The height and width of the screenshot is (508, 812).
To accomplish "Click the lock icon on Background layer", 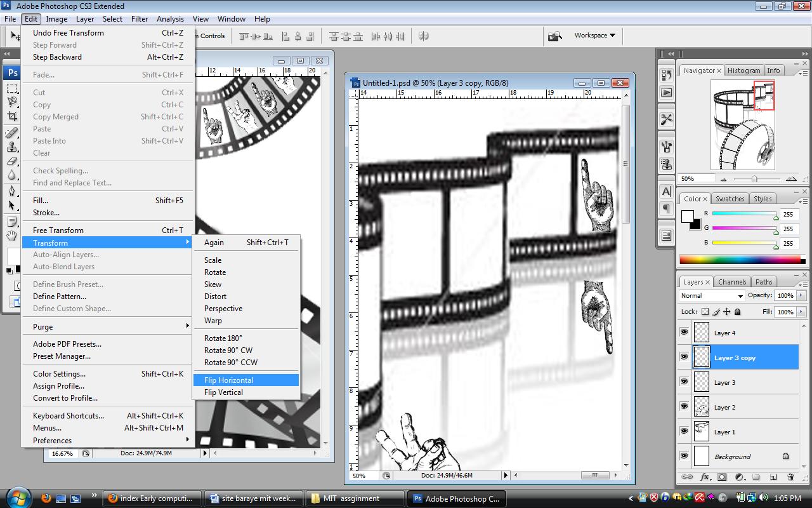I will coord(785,457).
